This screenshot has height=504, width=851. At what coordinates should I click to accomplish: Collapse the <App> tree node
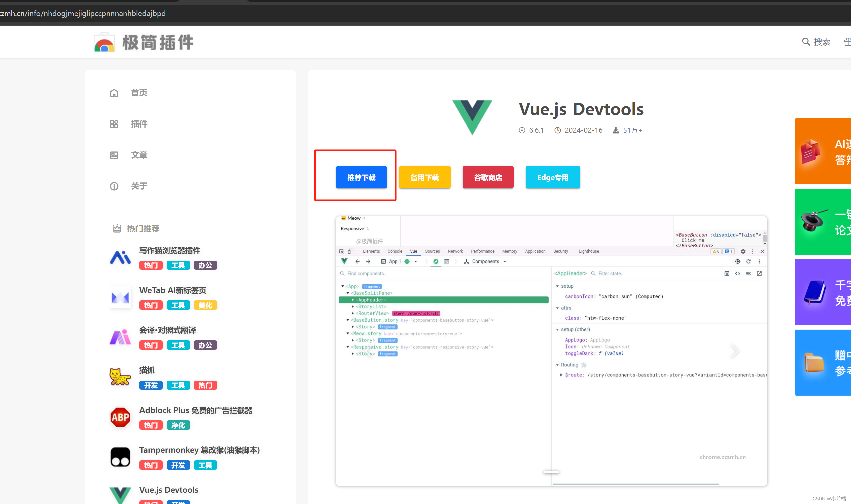coord(343,286)
